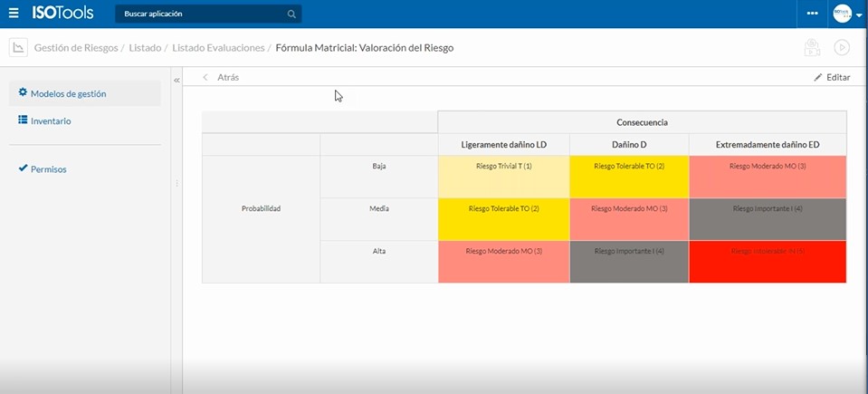Navigate to Gestión de Riesgos breadcrumb
The width and height of the screenshot is (868, 394).
point(76,48)
